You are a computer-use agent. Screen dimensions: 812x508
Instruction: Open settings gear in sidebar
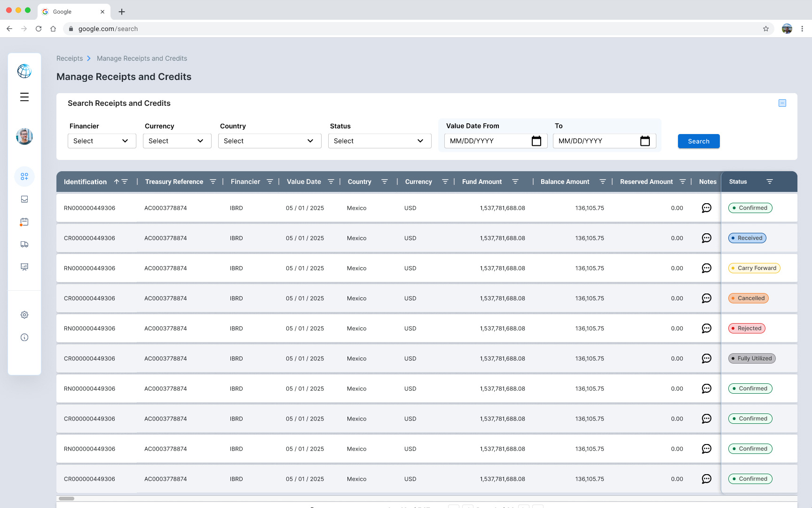tap(24, 315)
